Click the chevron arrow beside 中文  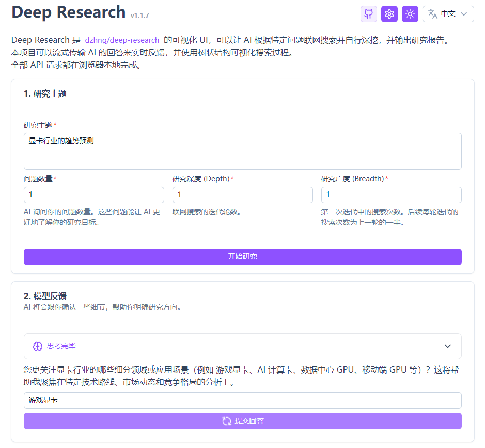coord(464,14)
